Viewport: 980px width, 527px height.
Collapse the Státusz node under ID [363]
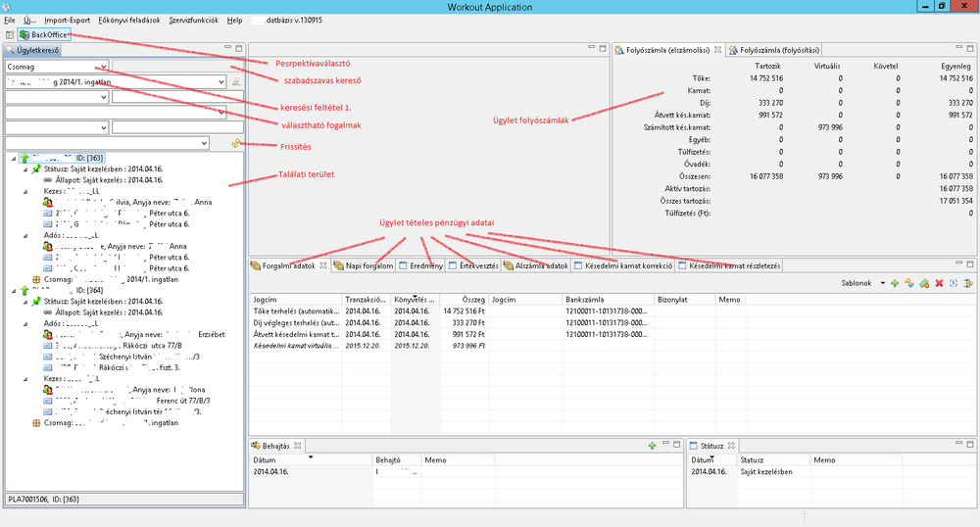(25, 169)
